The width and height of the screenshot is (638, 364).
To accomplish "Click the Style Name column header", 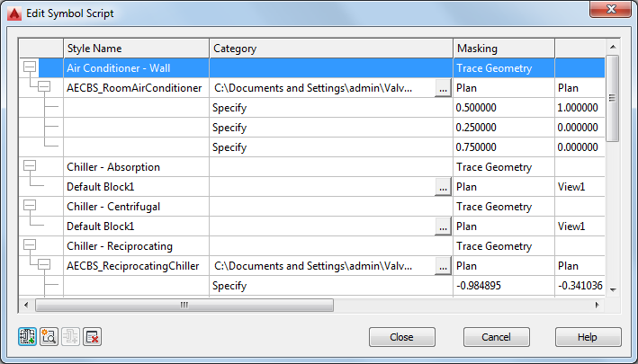I will pos(135,48).
